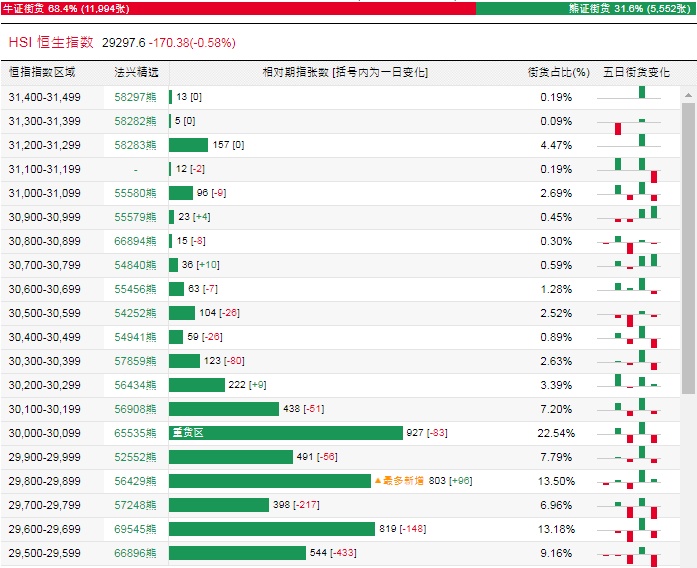Open warrant link 55456熊
The image size is (697, 568).
coord(135,289)
